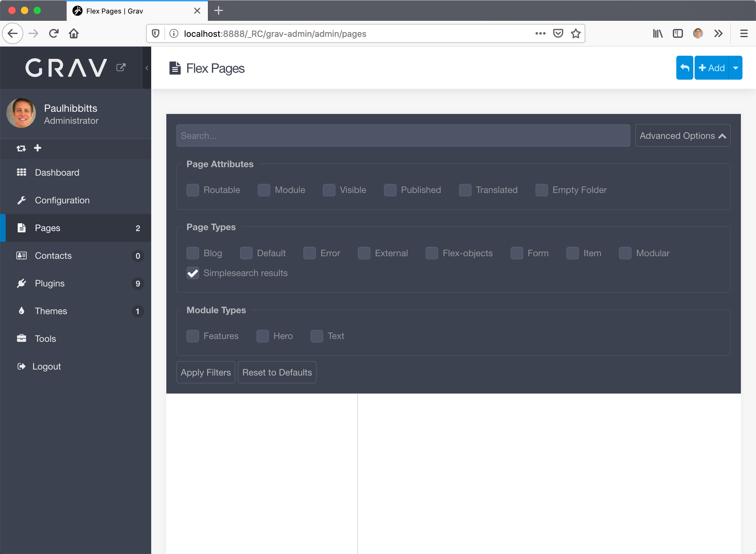Click the Tools briefcase icon
This screenshot has height=554, width=756.
pos(21,338)
